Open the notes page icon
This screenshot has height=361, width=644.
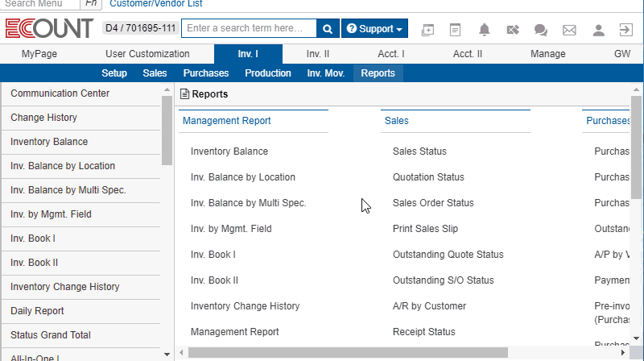(x=455, y=30)
